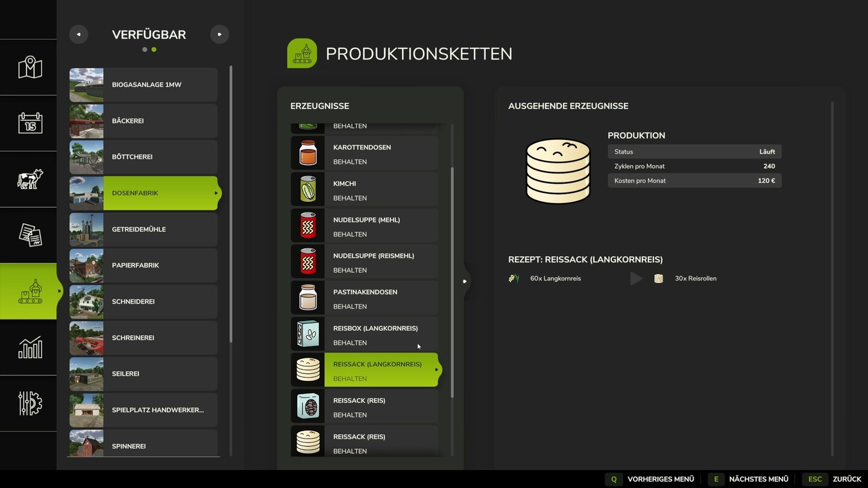Click the Langkornreis ingredient icon in recipe
This screenshot has width=868, height=488.
(x=514, y=278)
